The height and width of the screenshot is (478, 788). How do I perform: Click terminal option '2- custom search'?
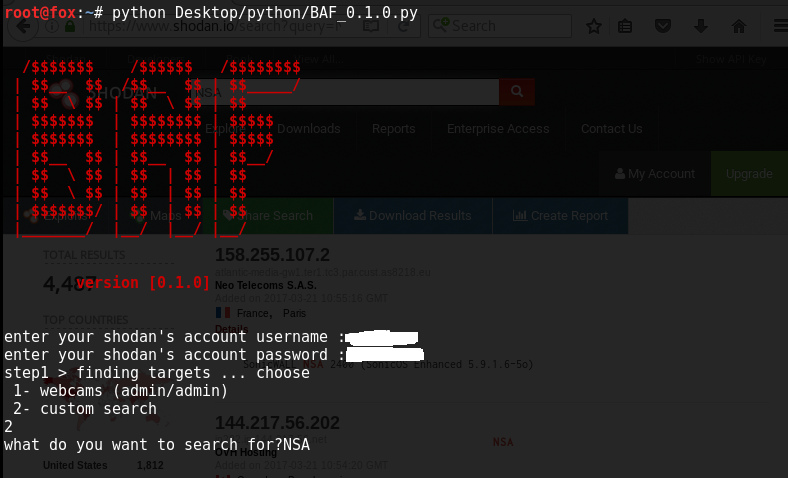85,409
